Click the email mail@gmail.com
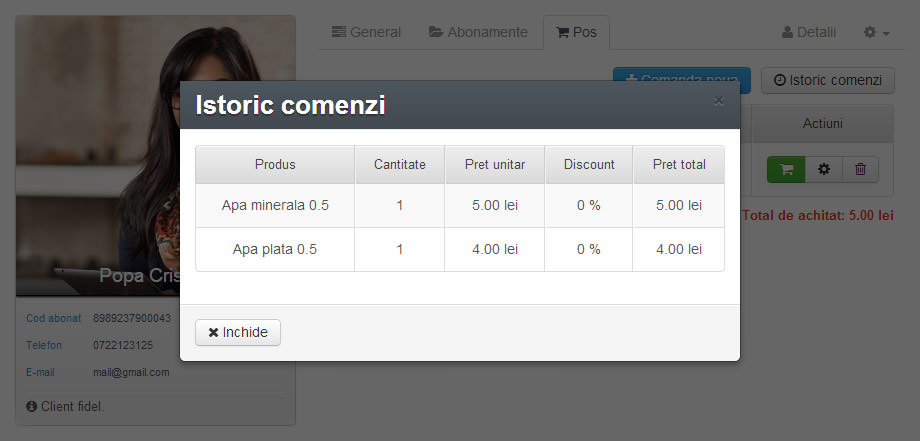The width and height of the screenshot is (920, 441). click(x=131, y=372)
